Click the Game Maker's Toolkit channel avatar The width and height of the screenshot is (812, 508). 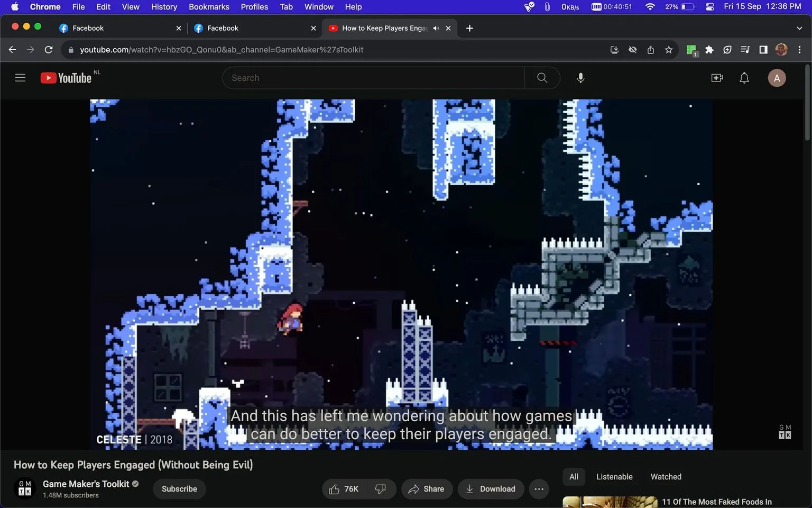24,488
